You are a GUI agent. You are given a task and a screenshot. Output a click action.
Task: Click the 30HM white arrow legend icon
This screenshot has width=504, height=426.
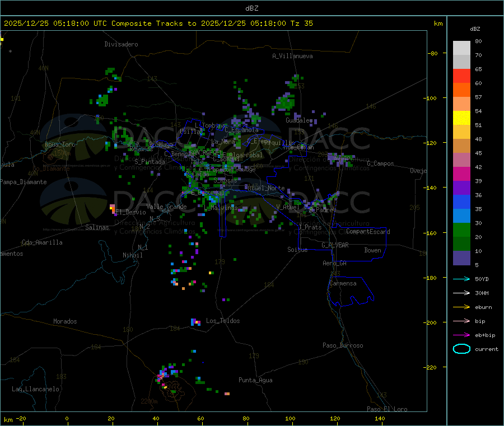pyautogui.click(x=461, y=293)
